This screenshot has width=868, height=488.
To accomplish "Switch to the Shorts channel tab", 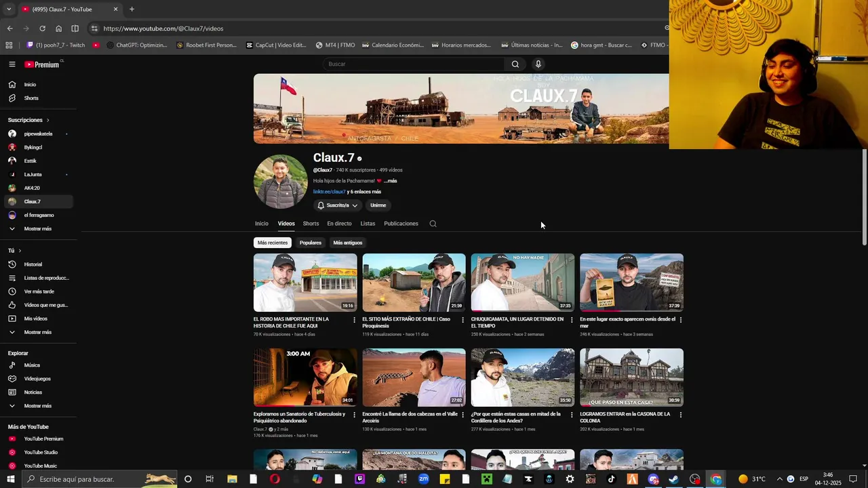I will point(311,224).
